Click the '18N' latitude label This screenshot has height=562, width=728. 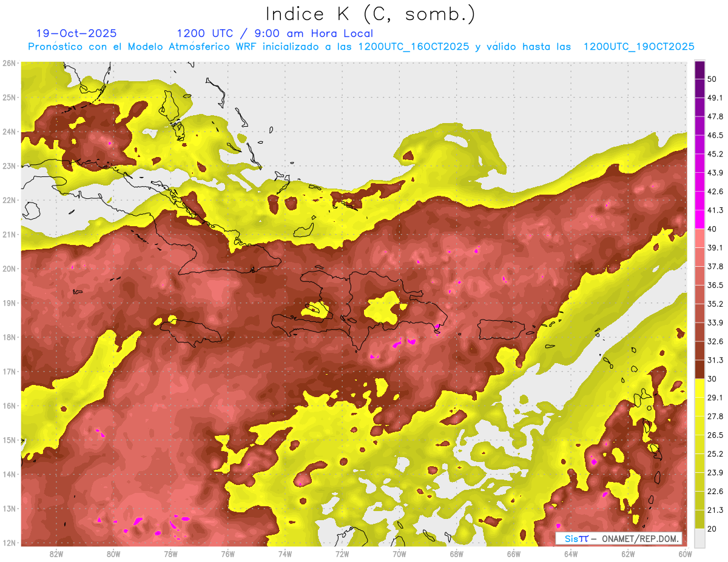[x=9, y=337]
